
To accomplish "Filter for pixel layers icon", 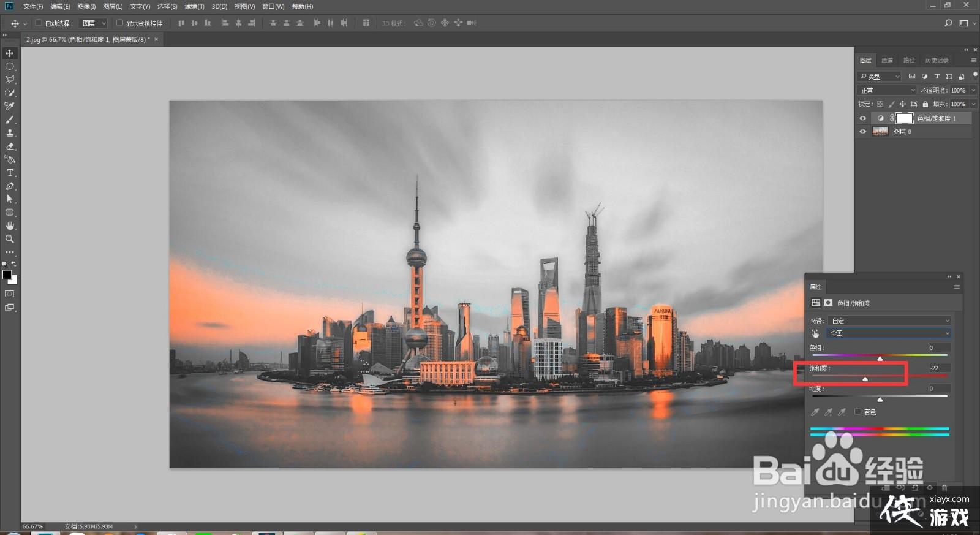I will coord(912,76).
